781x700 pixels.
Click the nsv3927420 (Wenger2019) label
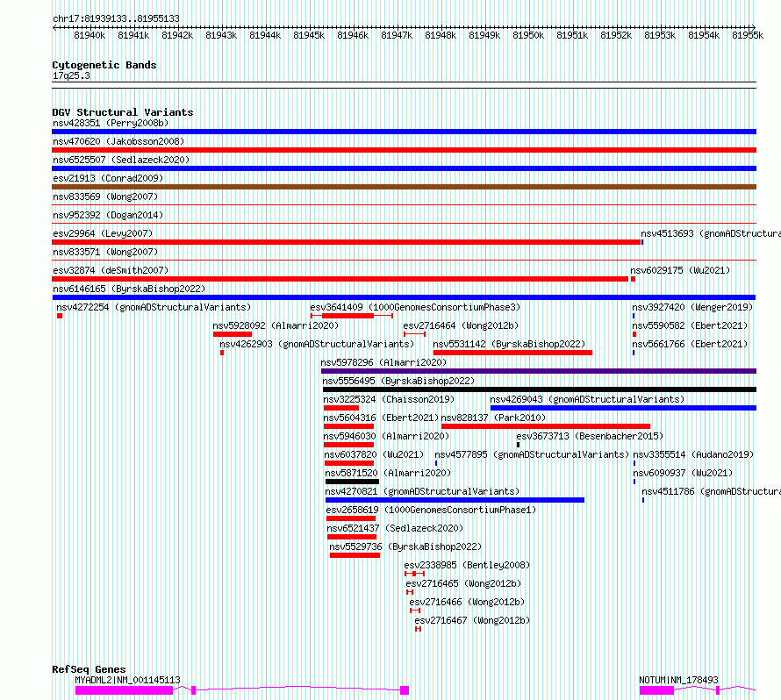692,307
